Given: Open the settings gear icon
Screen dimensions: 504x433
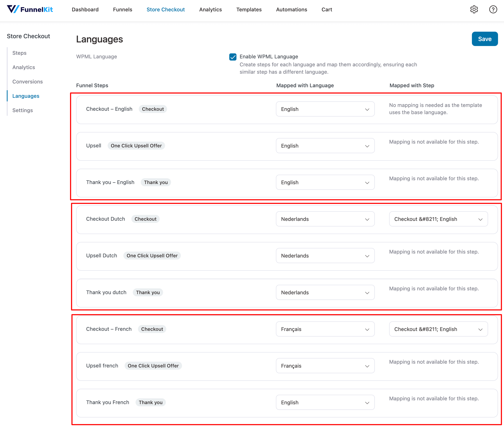Looking at the screenshot, I should (474, 10).
